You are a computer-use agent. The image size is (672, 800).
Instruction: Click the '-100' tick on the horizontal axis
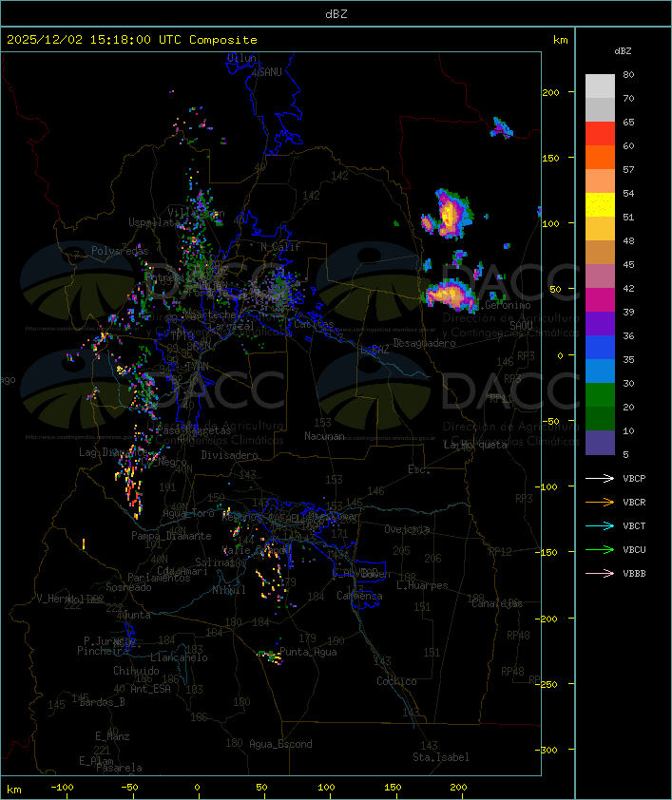(62, 788)
